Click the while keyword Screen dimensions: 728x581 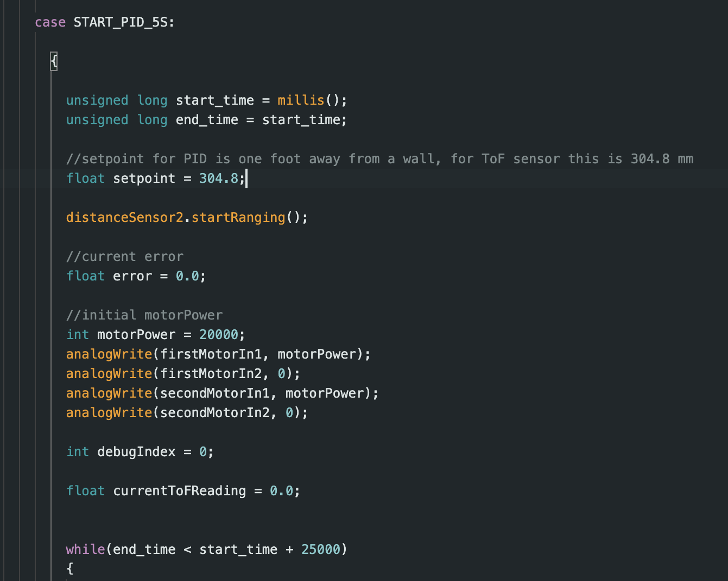pyautogui.click(x=85, y=550)
